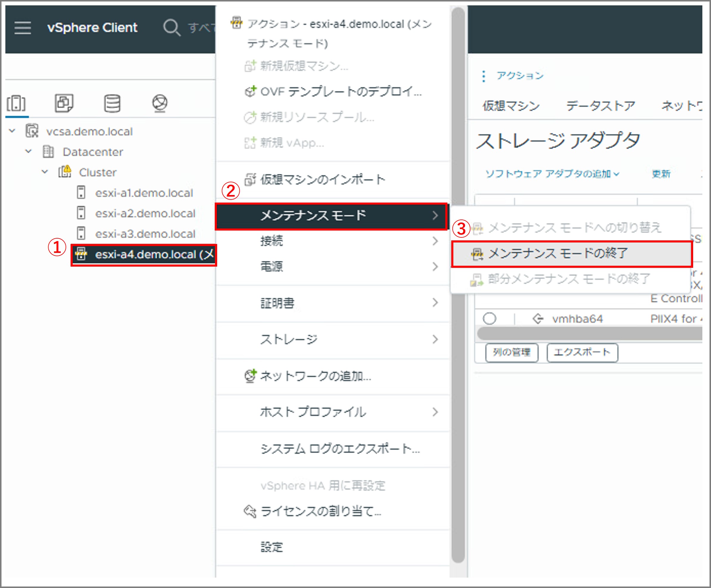Click the OVF template deploy icon
Screen dimensions: 711x588
pyautogui.click(x=250, y=91)
